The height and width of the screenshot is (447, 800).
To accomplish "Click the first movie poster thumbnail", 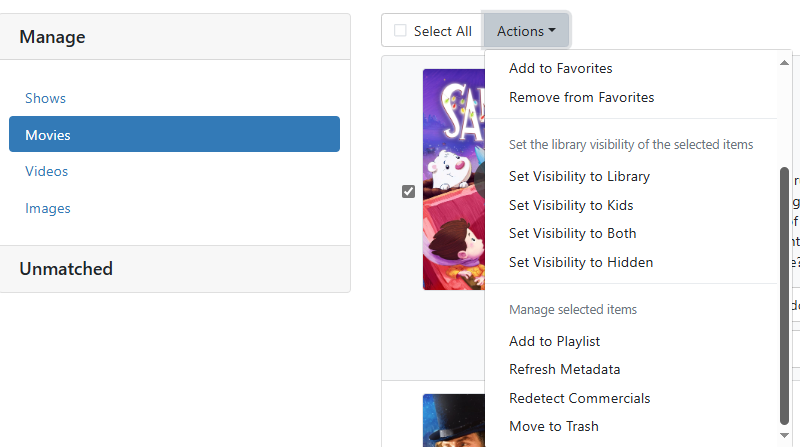I will pyautogui.click(x=453, y=180).
